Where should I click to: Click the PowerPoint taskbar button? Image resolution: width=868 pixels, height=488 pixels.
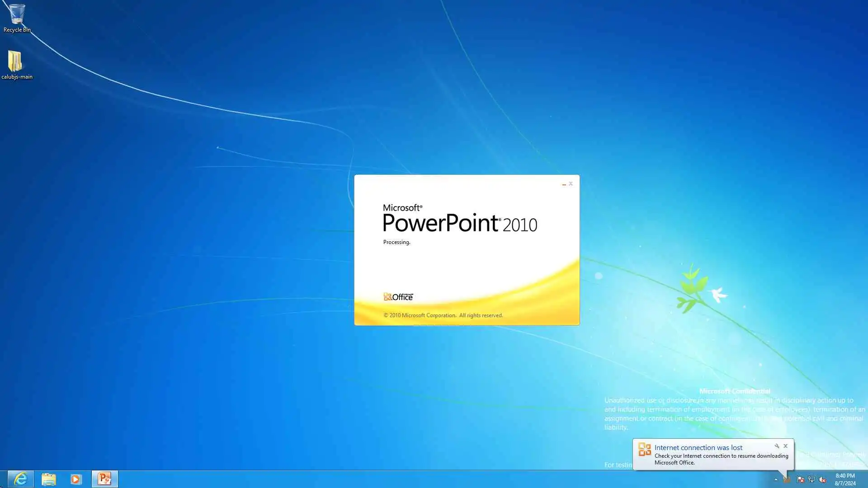104,479
